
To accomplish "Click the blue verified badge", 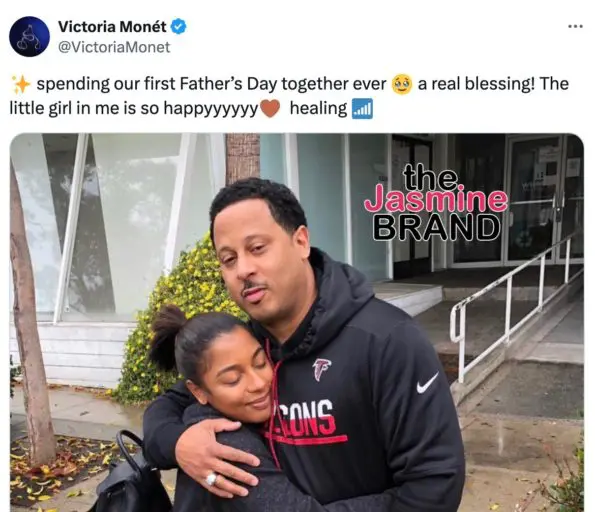I will point(178,27).
